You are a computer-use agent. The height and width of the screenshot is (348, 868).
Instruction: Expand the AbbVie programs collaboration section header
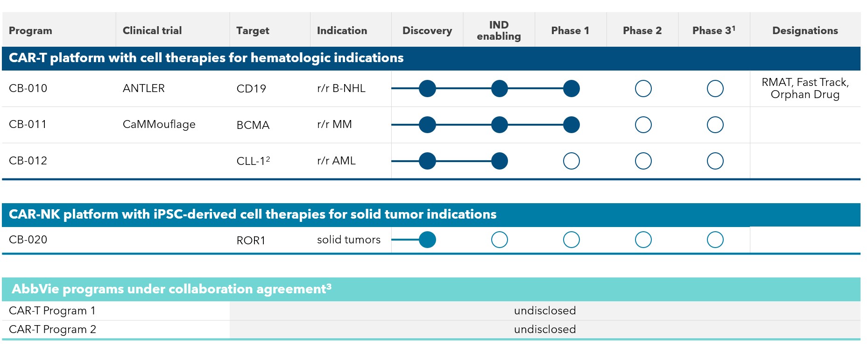[171, 289]
